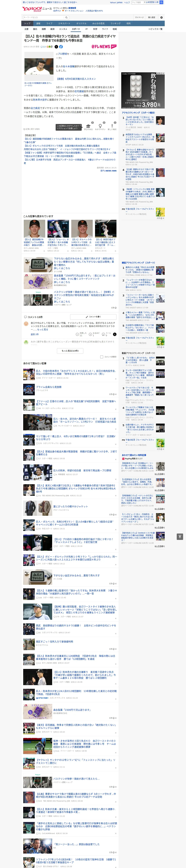Open the 速報 tab
This screenshot has width=186, height=868.
(x=38, y=24)
